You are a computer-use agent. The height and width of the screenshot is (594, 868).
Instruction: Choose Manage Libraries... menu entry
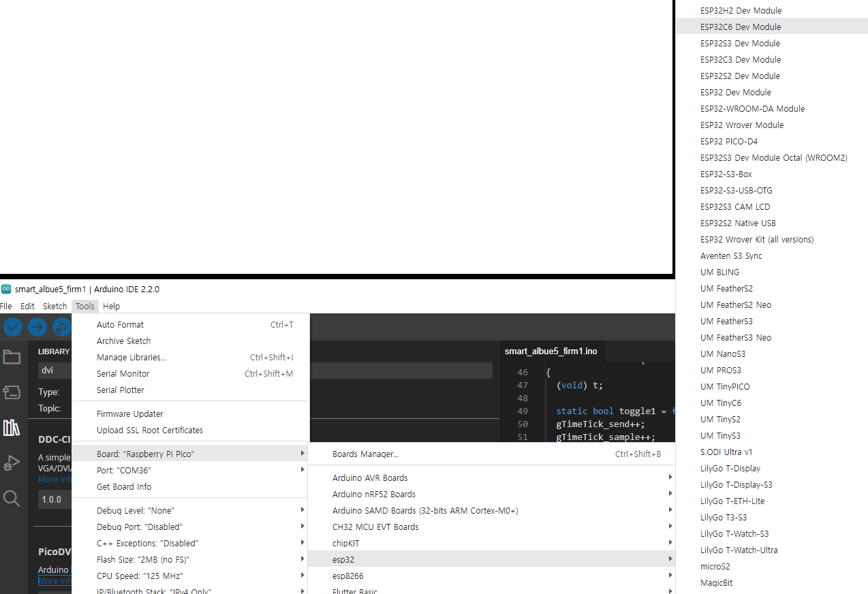(191, 358)
